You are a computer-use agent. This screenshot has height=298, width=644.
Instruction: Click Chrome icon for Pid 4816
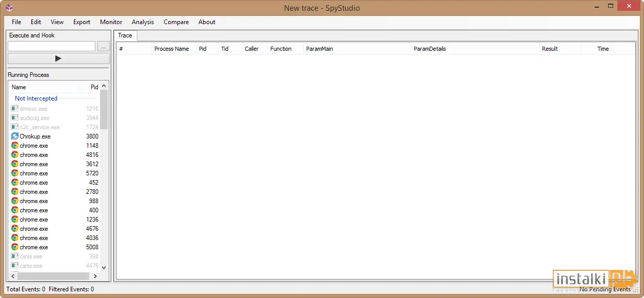tap(15, 155)
